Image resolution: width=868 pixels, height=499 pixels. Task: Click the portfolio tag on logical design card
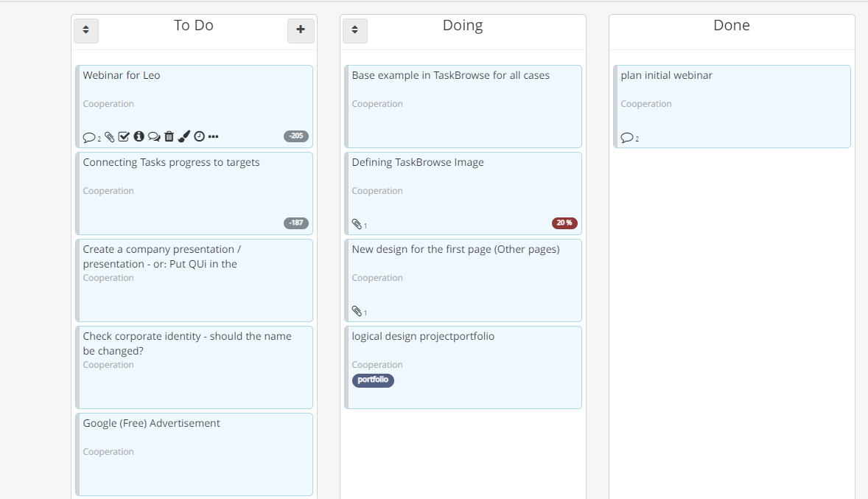[x=373, y=380]
